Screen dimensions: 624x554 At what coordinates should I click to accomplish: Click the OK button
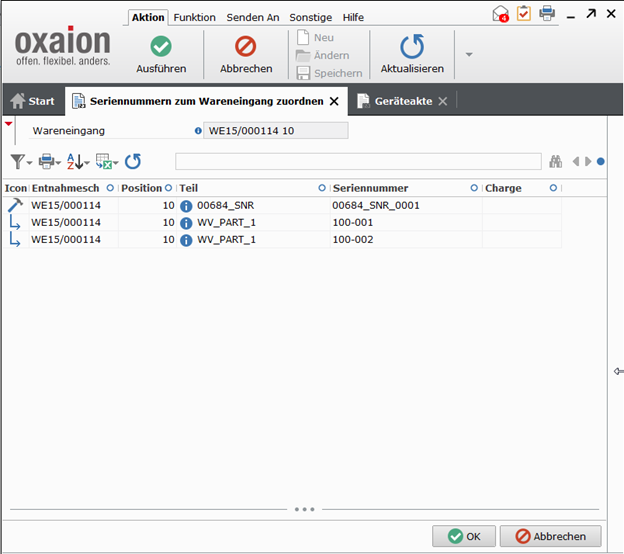tap(464, 536)
